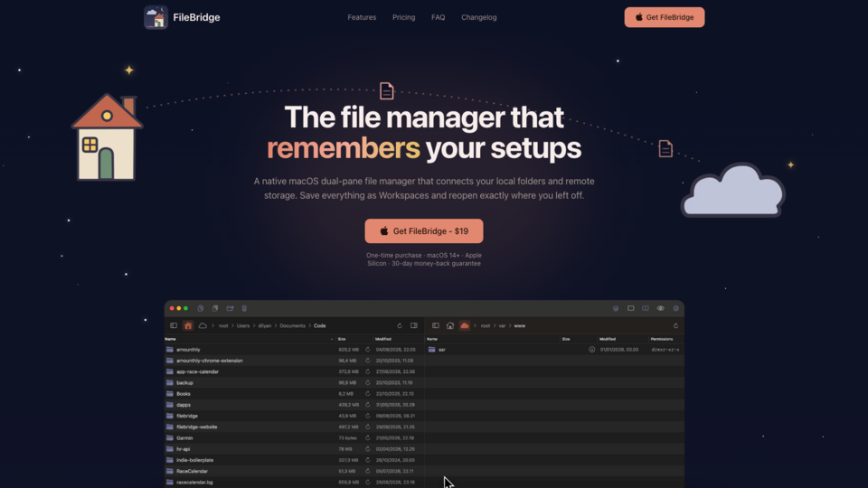868x488 pixels.
Task: Select the app-race-calendar folder
Action: pyautogui.click(x=295, y=371)
